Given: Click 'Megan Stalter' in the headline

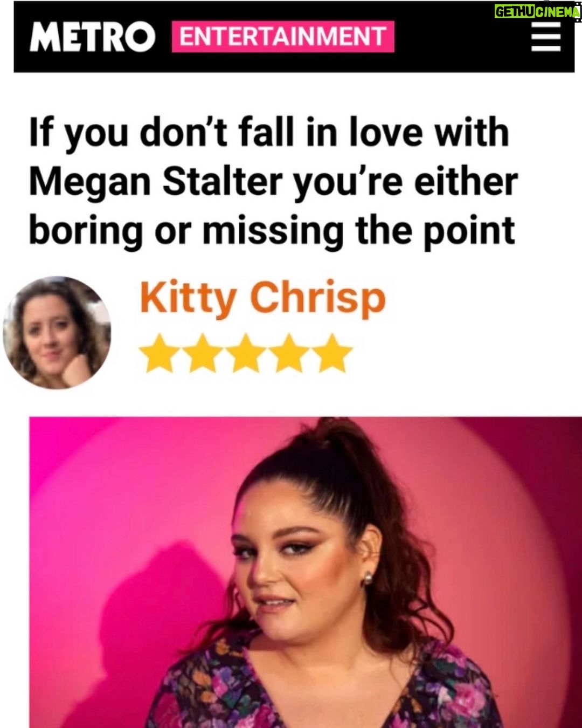Looking at the screenshot, I should [x=156, y=182].
